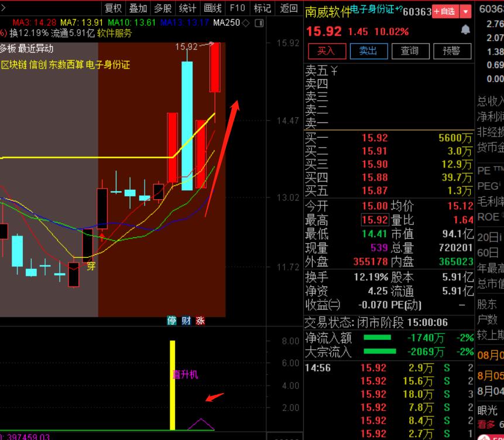The height and width of the screenshot is (440, 504).
Task: Click the MA250 indicator label
Action: coord(227,23)
